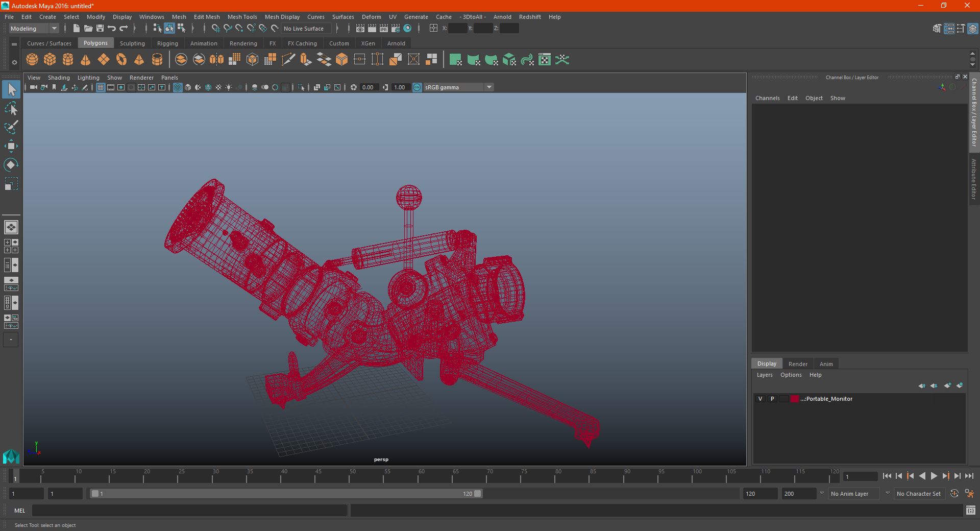Viewport: 980px width, 531px height.
Task: Select the Move tool in toolbox
Action: pyautogui.click(x=11, y=146)
